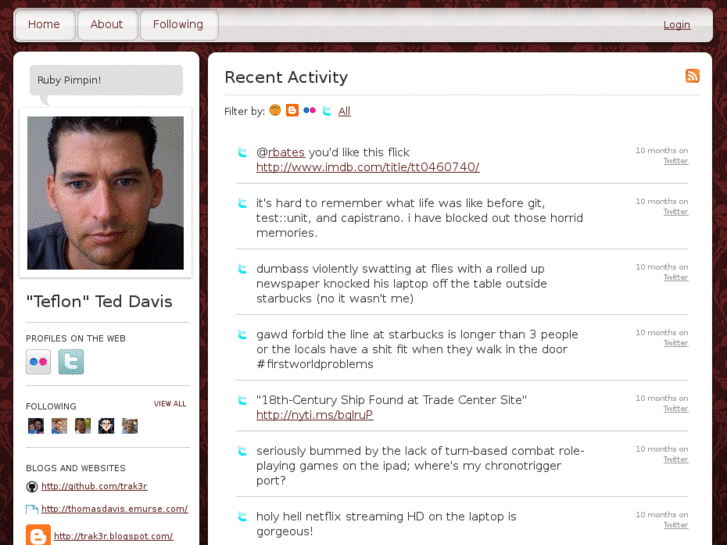Open the imdb.com title link
This screenshot has width=727, height=545.
click(368, 167)
